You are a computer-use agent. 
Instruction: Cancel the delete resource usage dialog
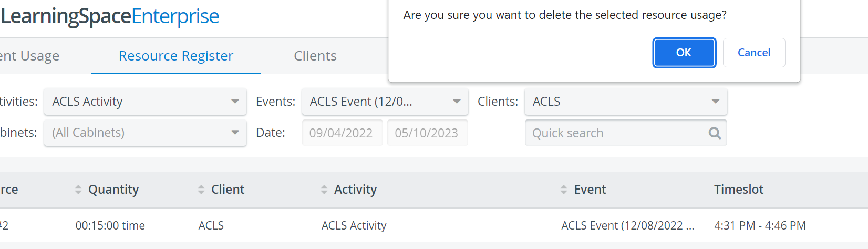754,53
